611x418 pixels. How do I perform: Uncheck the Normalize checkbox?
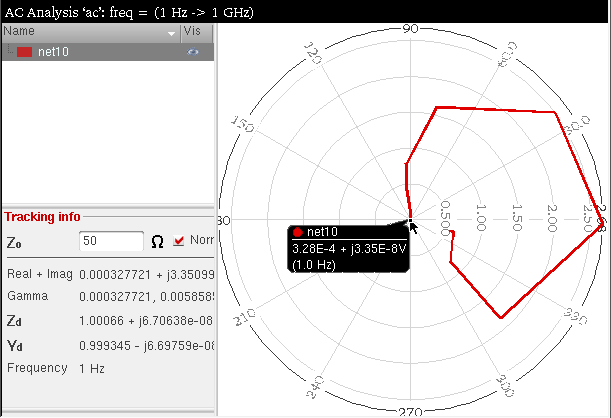coord(180,240)
